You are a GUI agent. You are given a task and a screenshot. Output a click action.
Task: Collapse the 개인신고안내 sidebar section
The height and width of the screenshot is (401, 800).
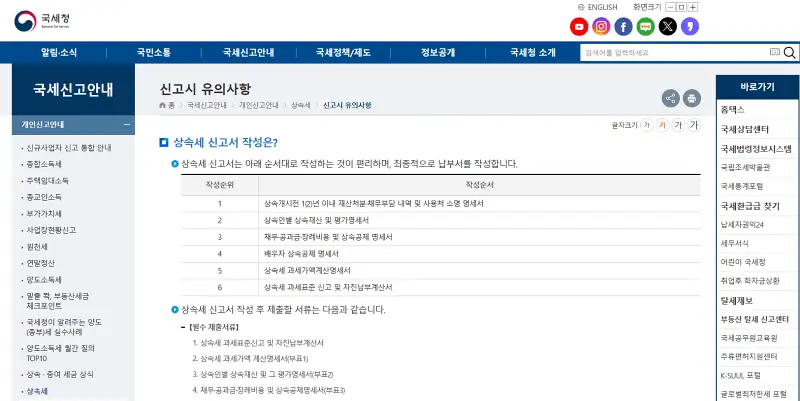[127, 125]
